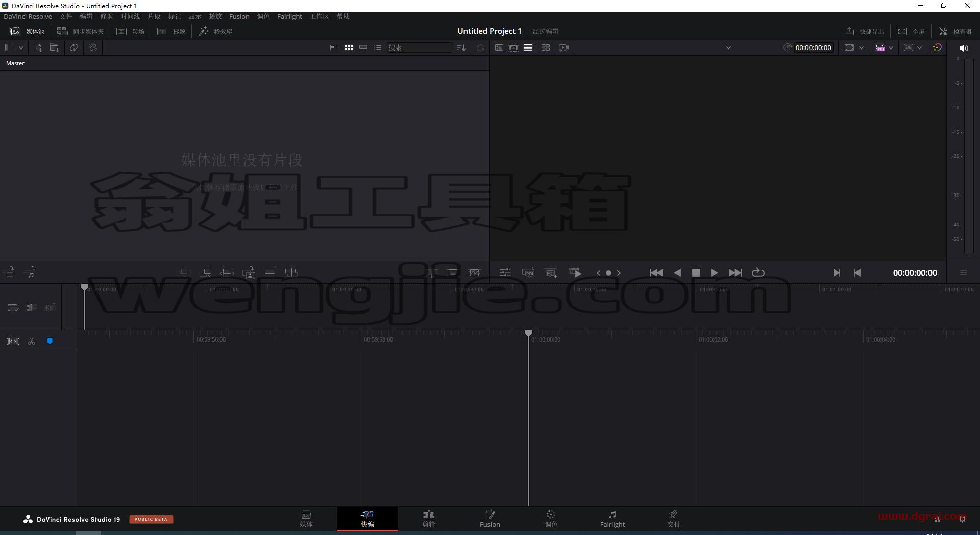
Task: Click the Play forward button
Action: (714, 273)
